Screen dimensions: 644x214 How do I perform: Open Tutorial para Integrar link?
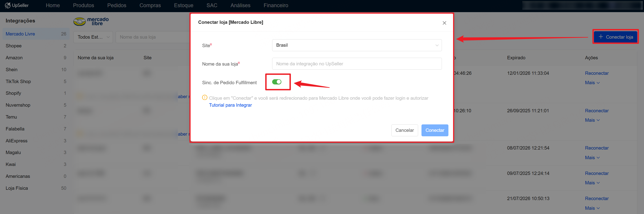coord(230,105)
